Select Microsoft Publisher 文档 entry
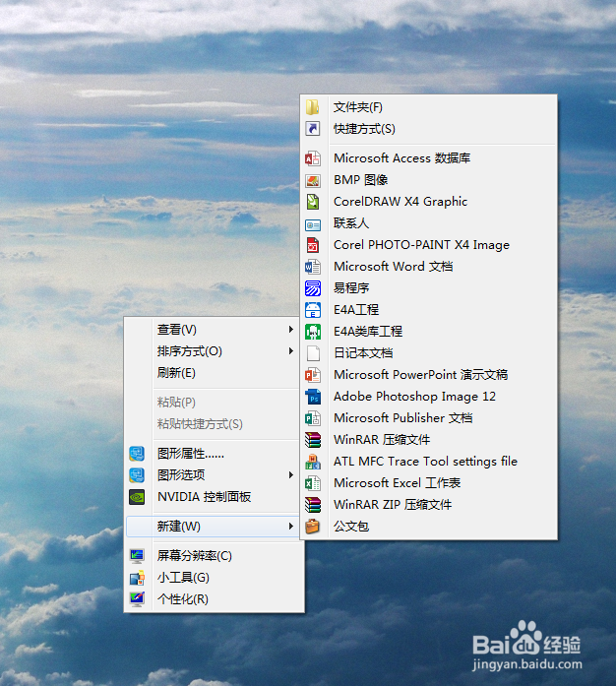The width and height of the screenshot is (616, 686). (429, 418)
